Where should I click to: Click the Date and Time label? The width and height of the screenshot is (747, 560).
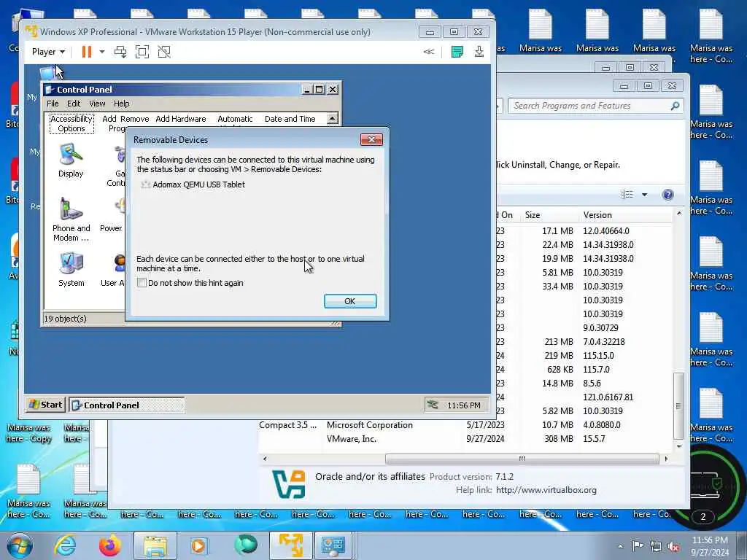click(x=290, y=119)
